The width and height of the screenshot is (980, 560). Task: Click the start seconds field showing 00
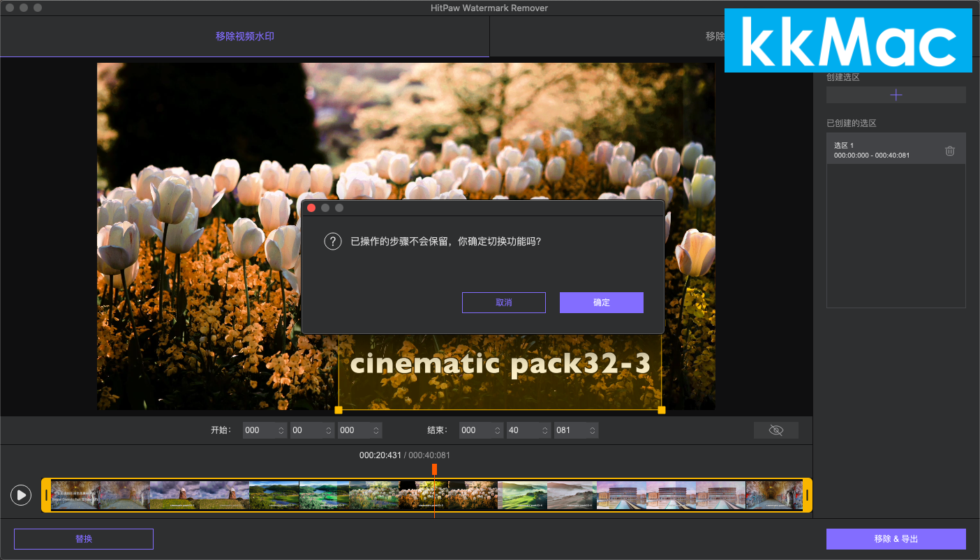(312, 430)
